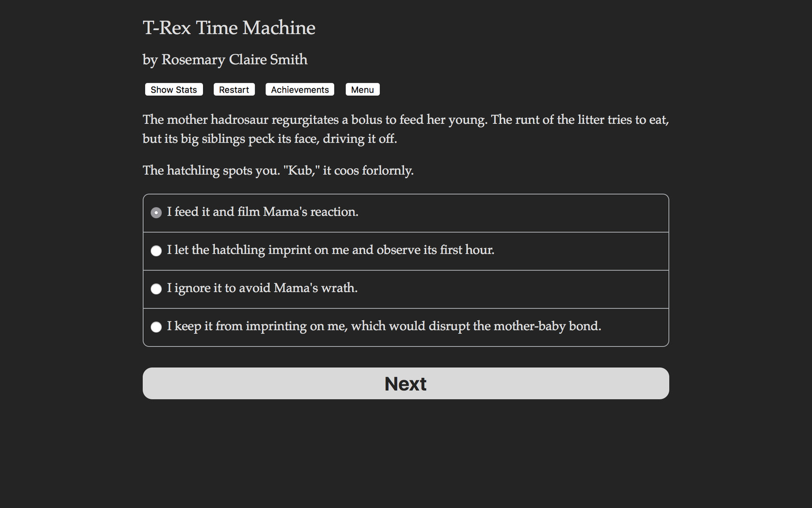The image size is (812, 508).
Task: Click the title "T-Rex Time Machine"
Action: [x=229, y=28]
